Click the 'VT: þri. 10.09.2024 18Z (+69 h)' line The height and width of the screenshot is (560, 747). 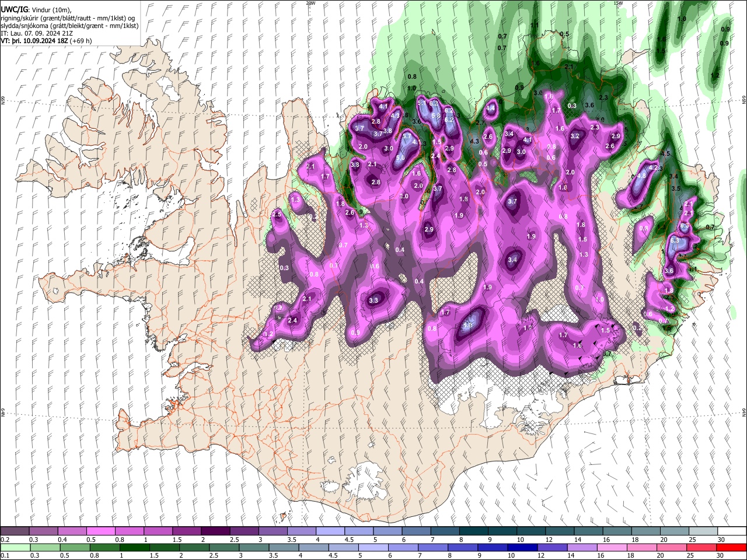coord(46,41)
